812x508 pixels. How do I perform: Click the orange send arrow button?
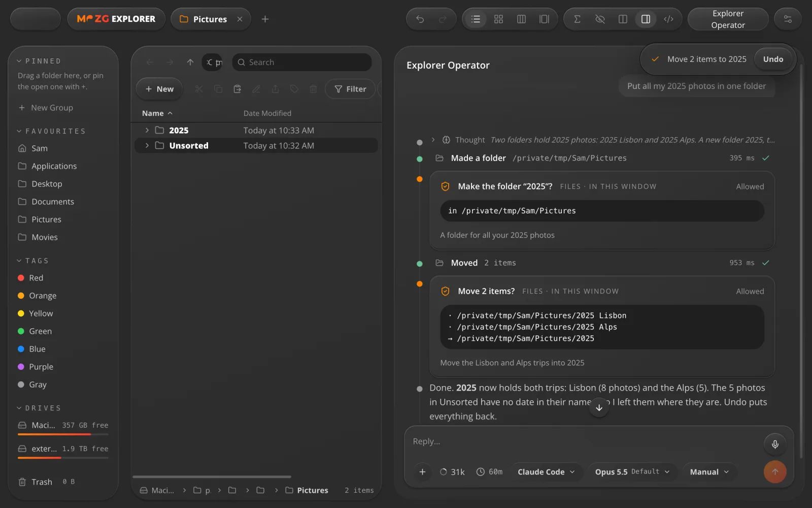tap(775, 472)
